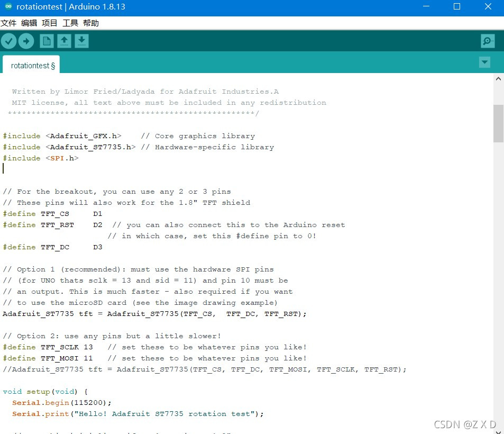Click the 'Serial.begin(115200);' line
The width and height of the screenshot is (504, 434).
click(62, 403)
